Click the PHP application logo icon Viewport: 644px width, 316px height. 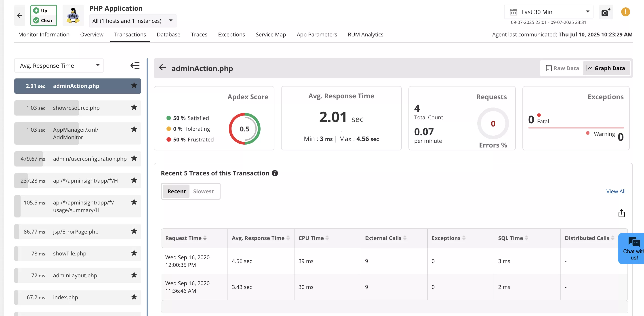(73, 15)
